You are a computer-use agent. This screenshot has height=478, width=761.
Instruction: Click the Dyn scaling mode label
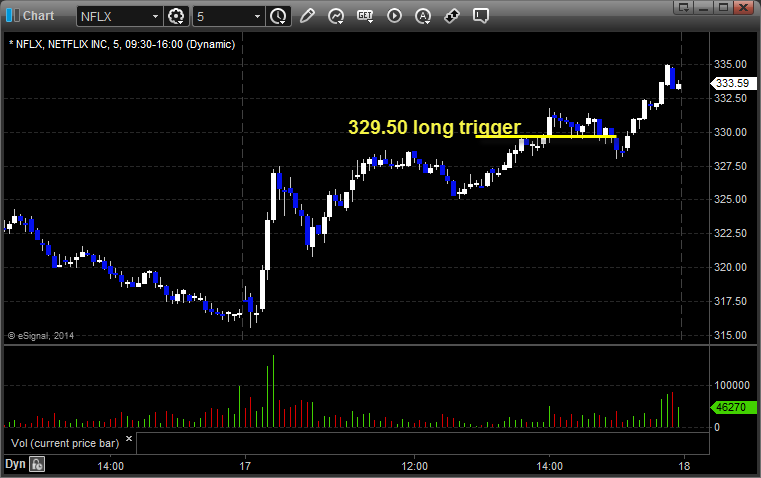point(15,464)
